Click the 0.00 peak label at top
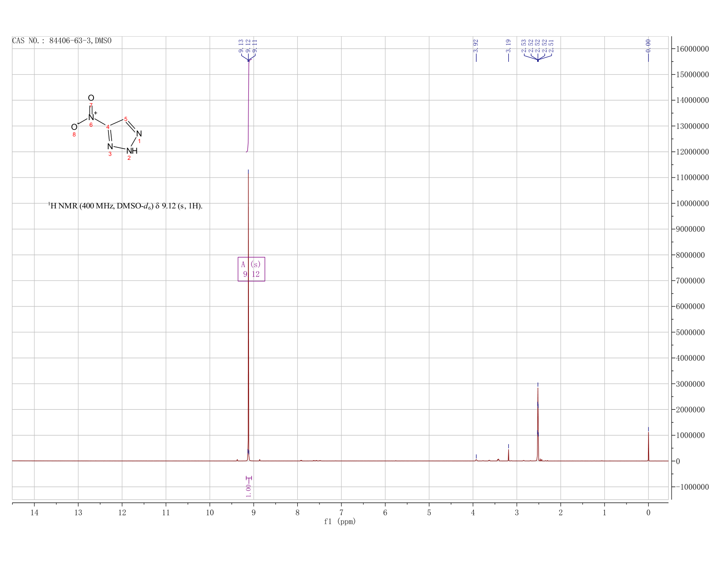The width and height of the screenshot is (728, 563). tap(648, 45)
